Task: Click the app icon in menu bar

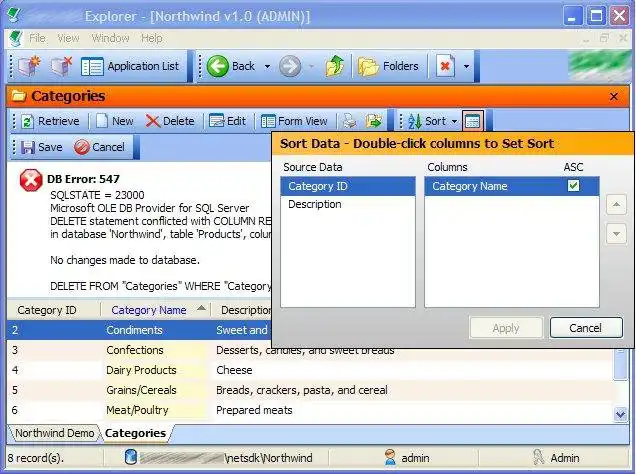Action: tap(15, 39)
